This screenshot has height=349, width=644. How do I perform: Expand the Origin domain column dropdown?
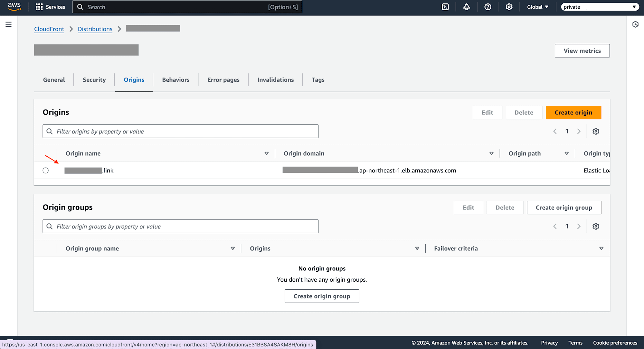(x=490, y=153)
